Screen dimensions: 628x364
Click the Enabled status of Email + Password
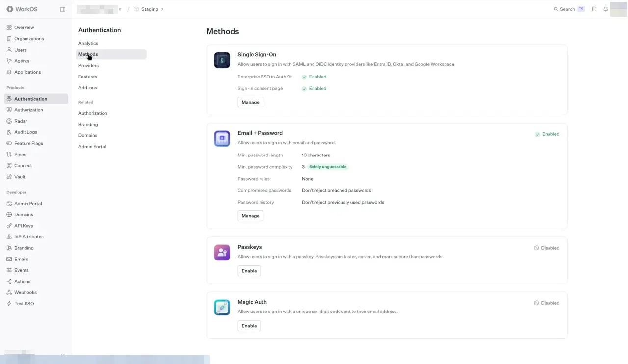[x=547, y=134]
